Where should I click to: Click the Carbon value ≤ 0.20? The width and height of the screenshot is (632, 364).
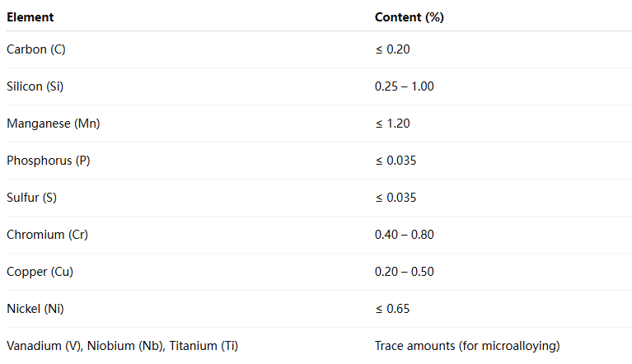point(392,49)
